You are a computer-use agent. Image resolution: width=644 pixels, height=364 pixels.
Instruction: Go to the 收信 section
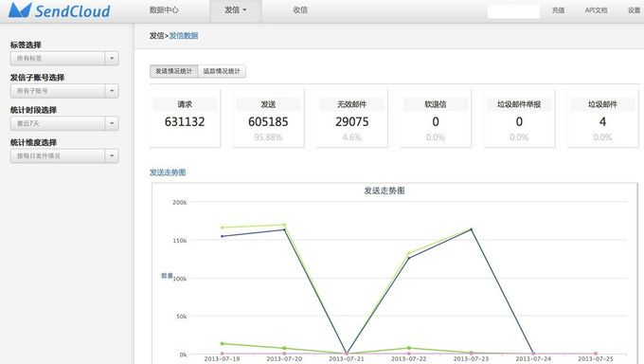point(300,9)
